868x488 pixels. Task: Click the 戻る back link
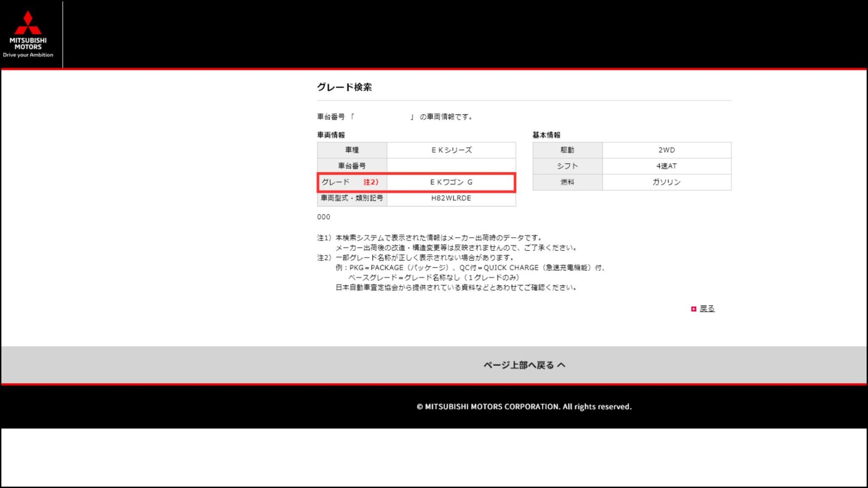tap(707, 308)
